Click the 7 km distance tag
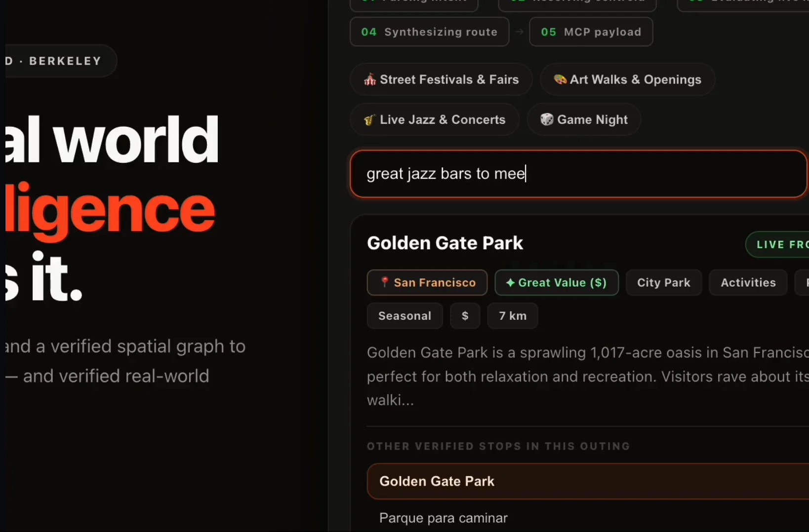Image resolution: width=809 pixels, height=532 pixels. (x=513, y=316)
